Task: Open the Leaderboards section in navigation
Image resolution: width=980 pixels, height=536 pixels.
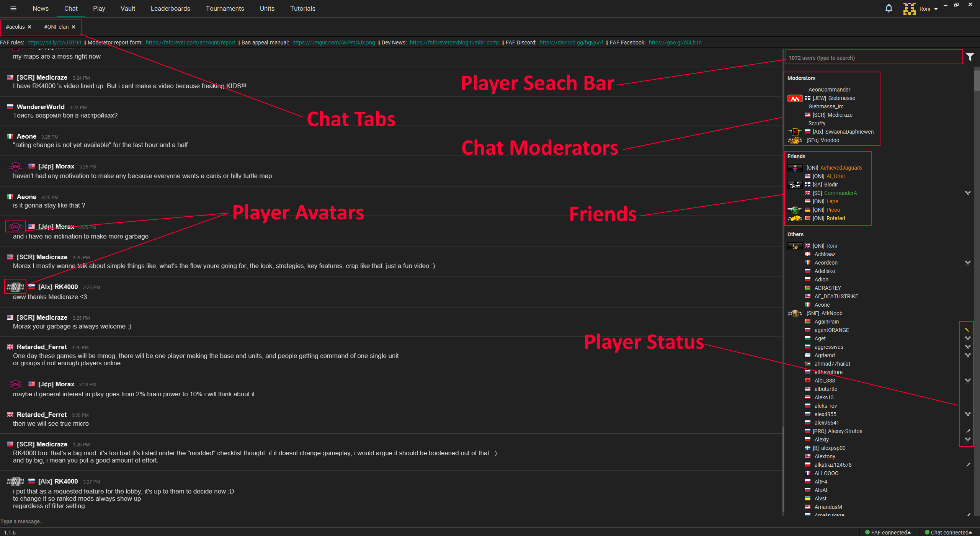Action: click(x=170, y=8)
